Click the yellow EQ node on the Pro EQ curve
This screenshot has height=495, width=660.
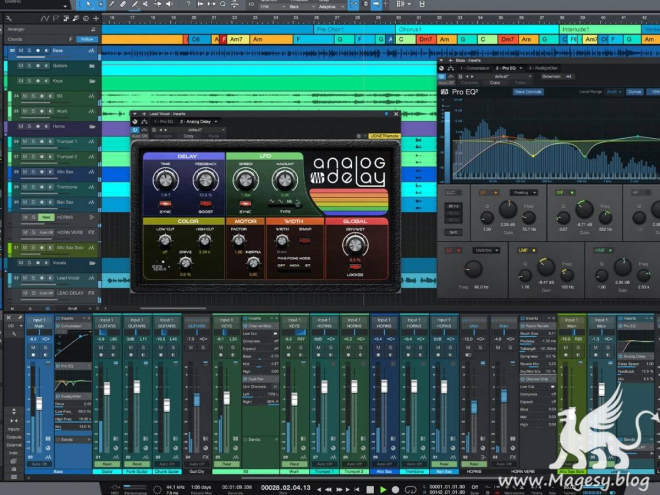[x=533, y=156]
